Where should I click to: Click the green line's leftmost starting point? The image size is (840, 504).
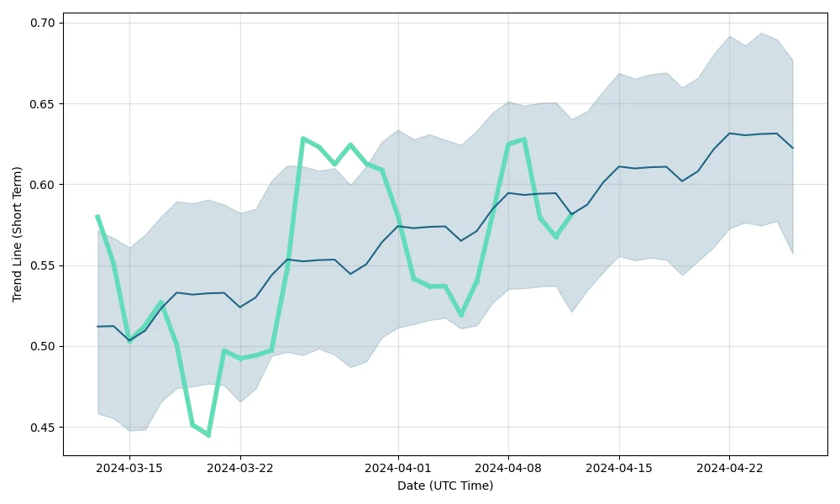97,217
